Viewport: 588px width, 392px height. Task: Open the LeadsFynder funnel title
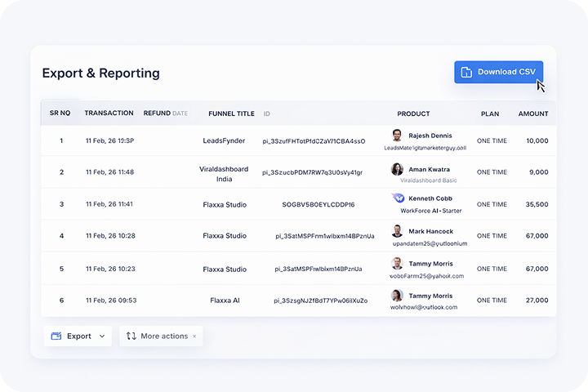[x=225, y=140]
